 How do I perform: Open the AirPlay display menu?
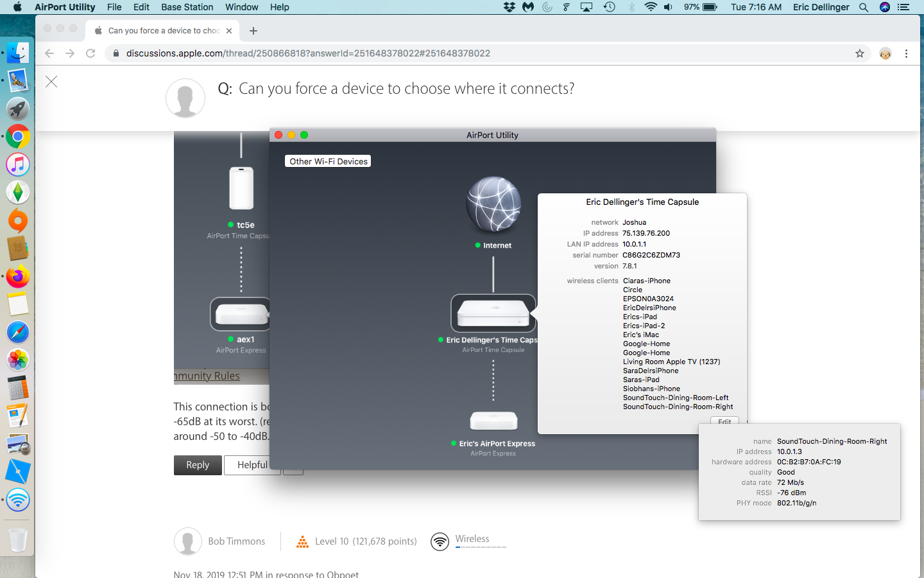[586, 7]
